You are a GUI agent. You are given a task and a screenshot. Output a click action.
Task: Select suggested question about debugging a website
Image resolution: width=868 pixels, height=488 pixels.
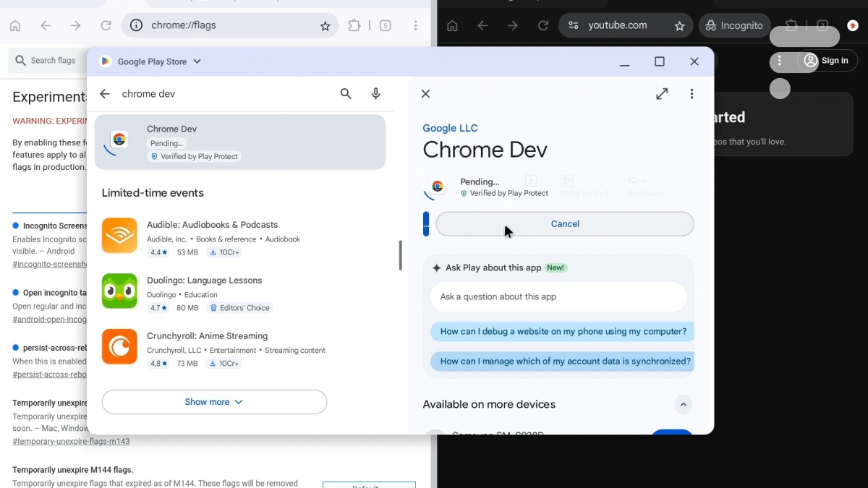562,332
